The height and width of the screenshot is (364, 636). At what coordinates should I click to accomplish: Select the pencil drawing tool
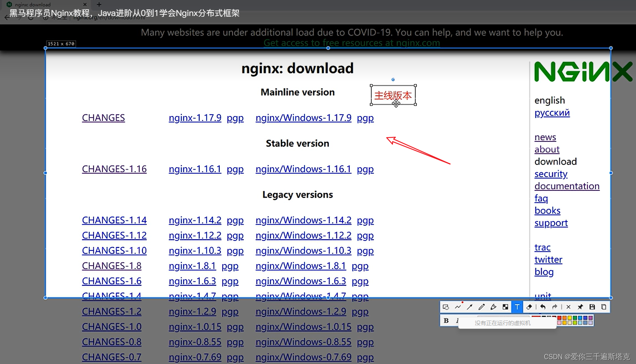(x=481, y=307)
